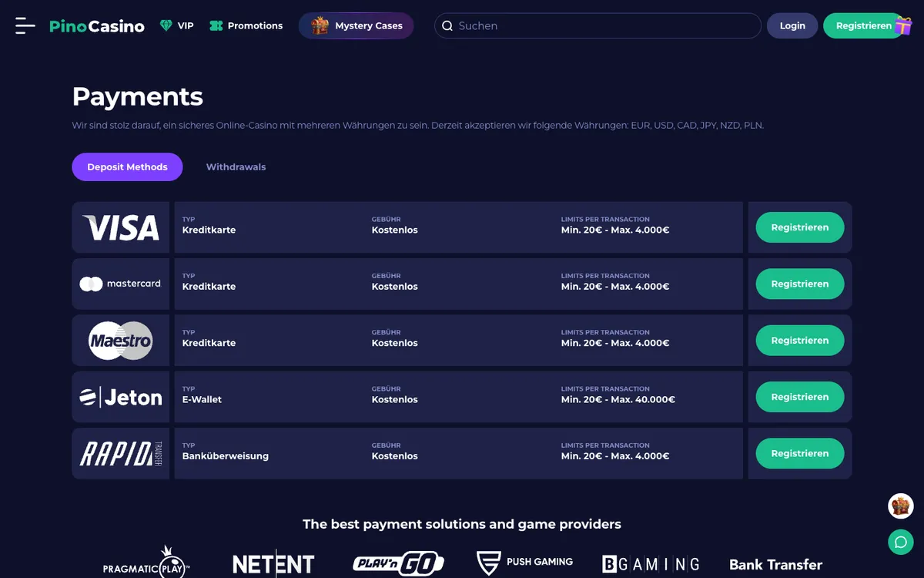The height and width of the screenshot is (578, 924).
Task: Click the Mystery Cases chest icon
Action: [320, 25]
